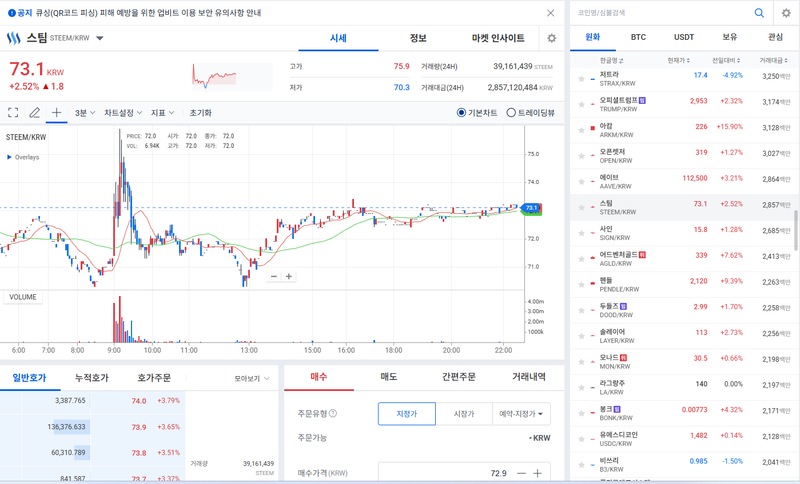800x484 pixels.
Task: Switch to 누적호가 tab
Action: click(92, 378)
